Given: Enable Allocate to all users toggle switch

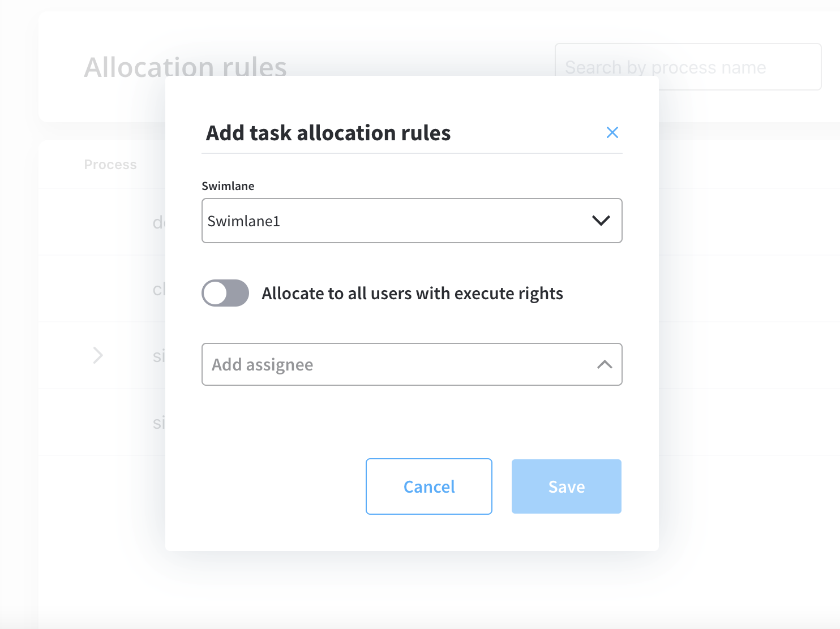Looking at the screenshot, I should 225,293.
